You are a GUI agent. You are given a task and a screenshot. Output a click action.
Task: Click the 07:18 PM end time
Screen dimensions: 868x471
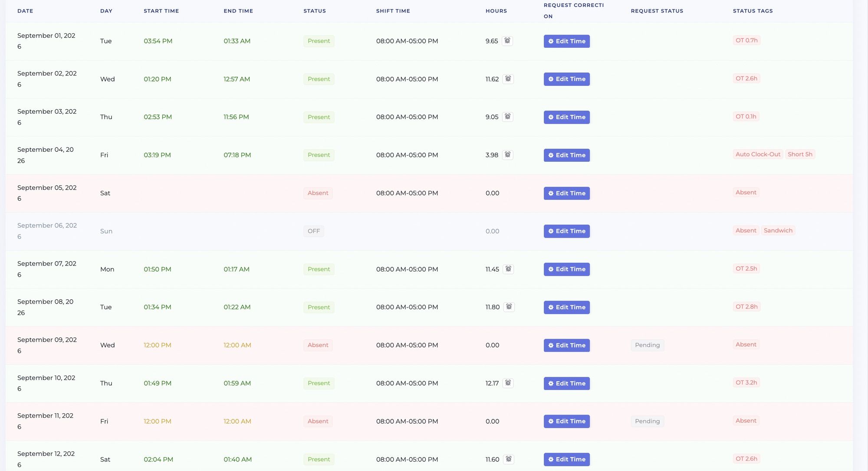(237, 155)
